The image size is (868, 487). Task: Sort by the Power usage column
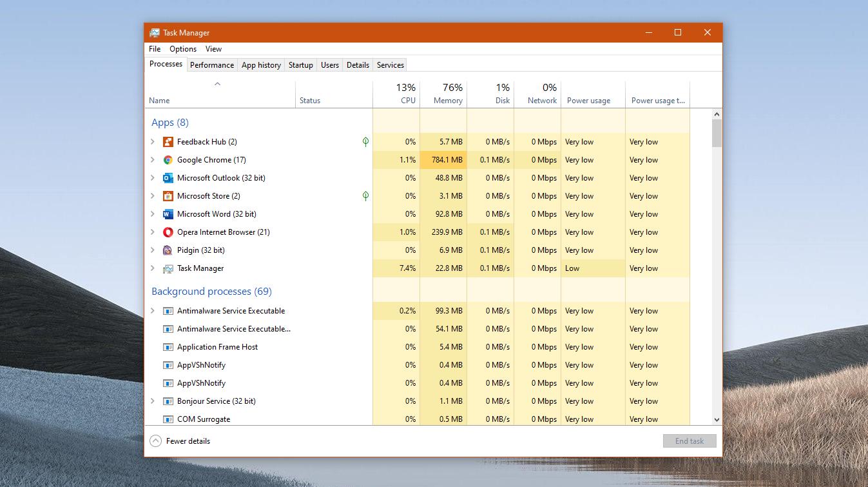click(x=593, y=94)
